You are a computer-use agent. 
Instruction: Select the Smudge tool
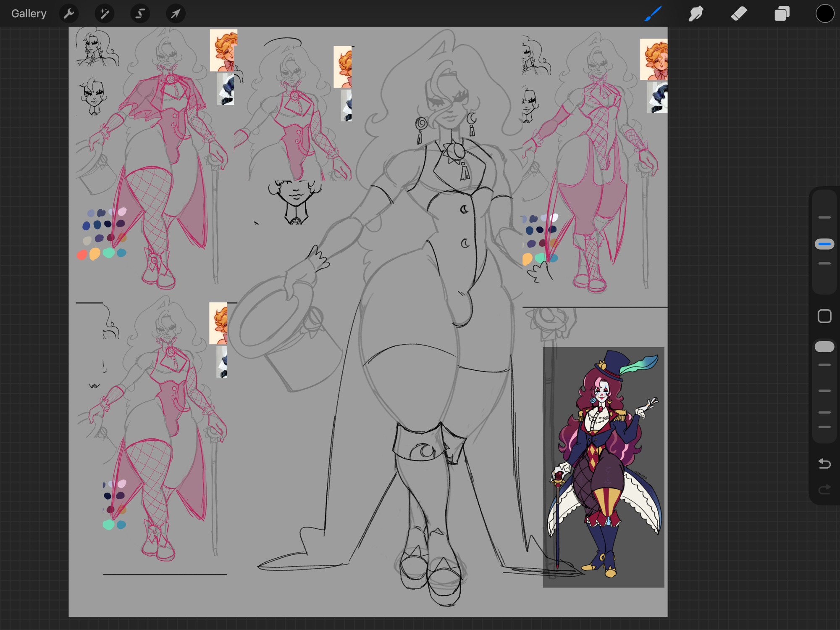[x=696, y=13]
